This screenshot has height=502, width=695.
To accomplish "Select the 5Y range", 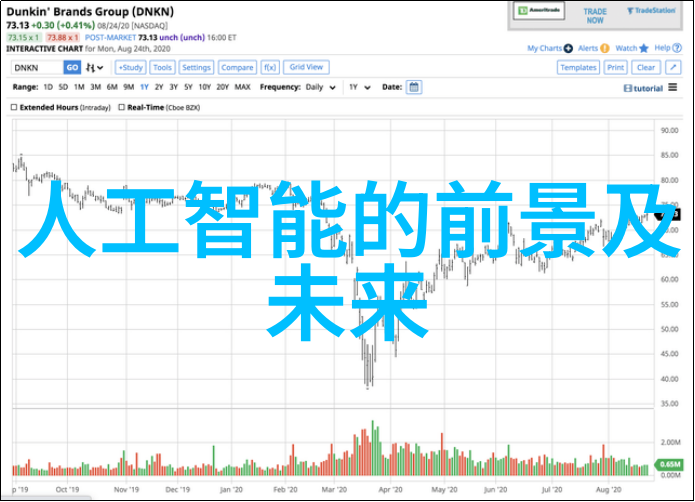I will (188, 87).
